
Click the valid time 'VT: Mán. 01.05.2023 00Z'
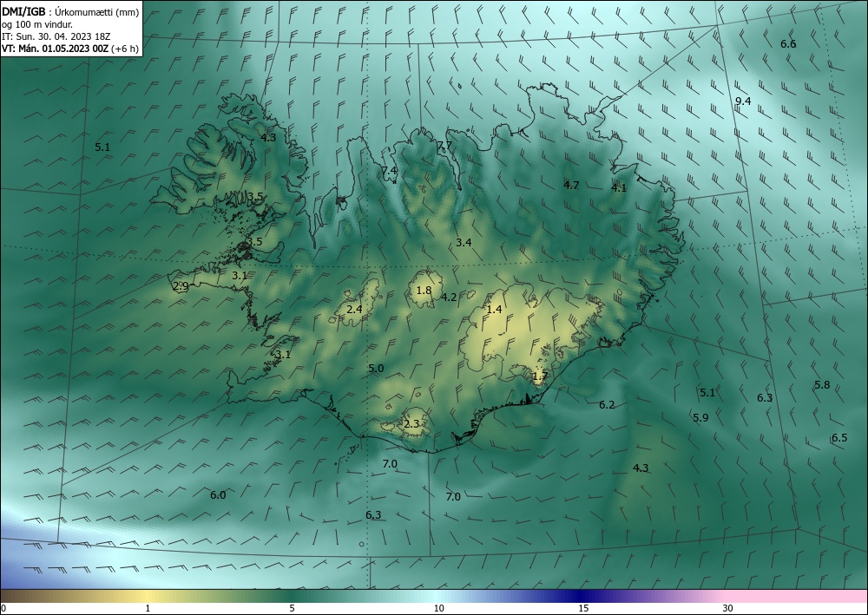click(x=55, y=49)
